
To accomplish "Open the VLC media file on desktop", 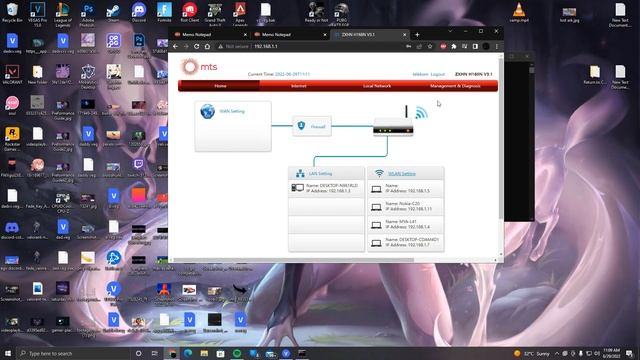I will point(519,13).
